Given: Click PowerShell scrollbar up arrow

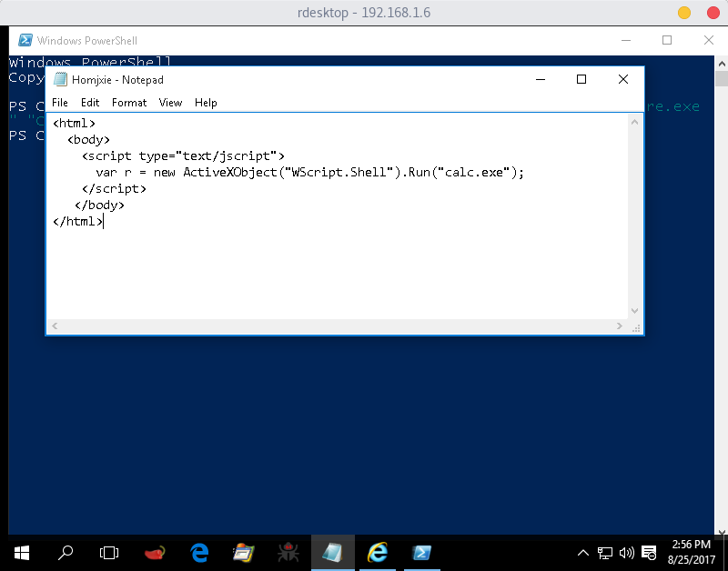Looking at the screenshot, I should click(722, 63).
